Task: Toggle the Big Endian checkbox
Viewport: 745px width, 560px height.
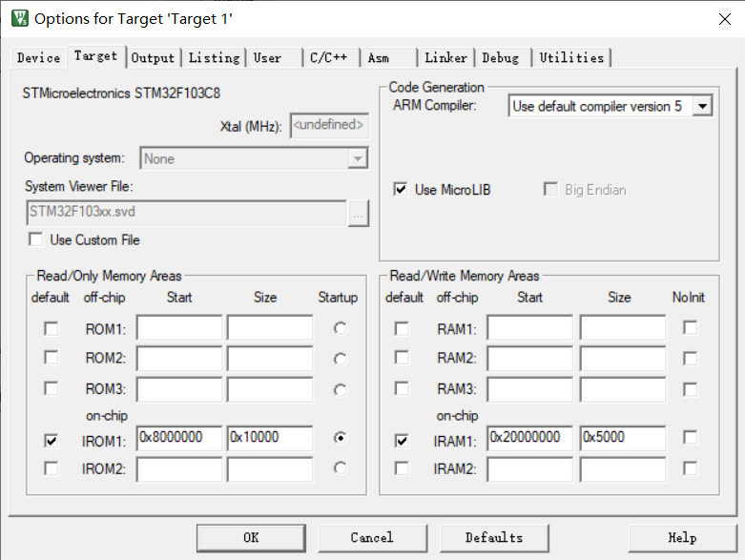Action: pos(550,189)
